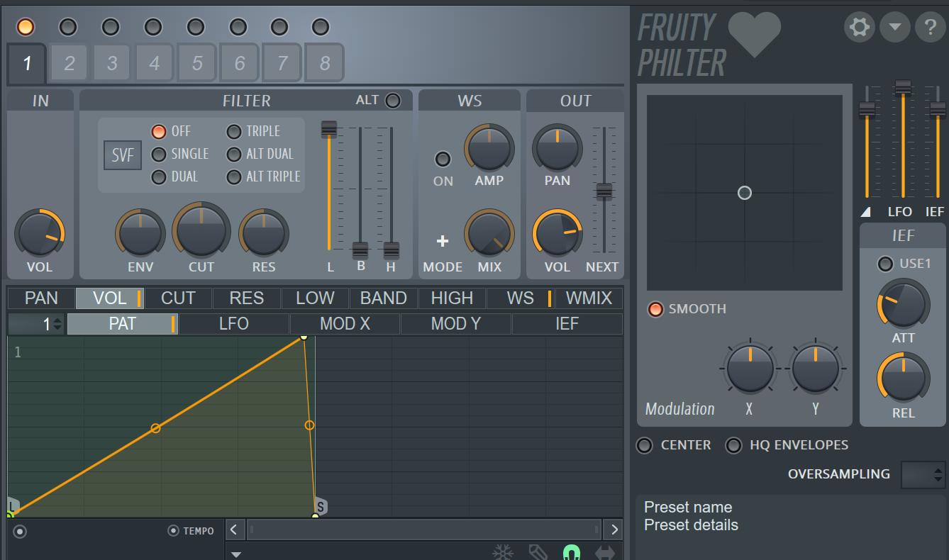Click the tension handle on the falling envelope segment
The height and width of the screenshot is (560, 949).
point(309,425)
